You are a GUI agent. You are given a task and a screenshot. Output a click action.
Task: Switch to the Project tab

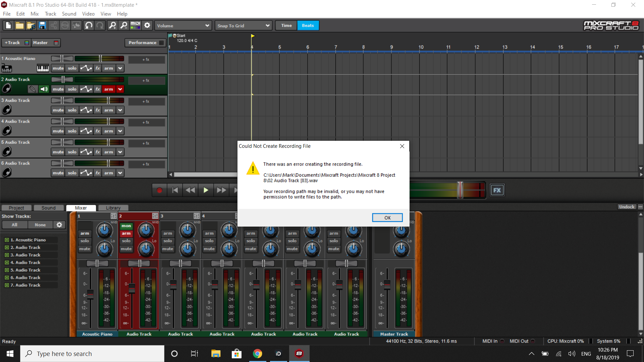tap(16, 208)
